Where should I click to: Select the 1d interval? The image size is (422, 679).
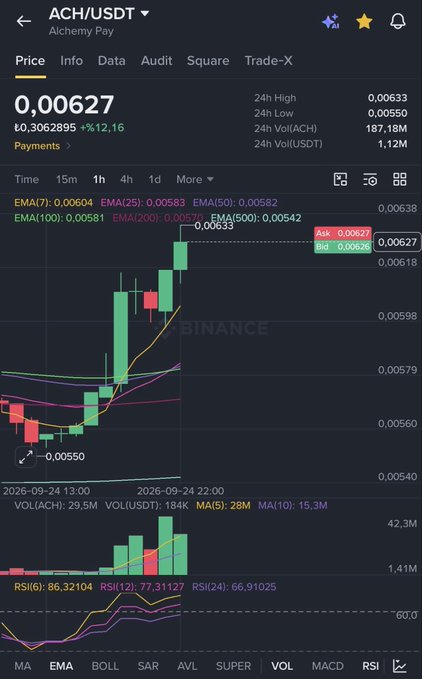[155, 179]
